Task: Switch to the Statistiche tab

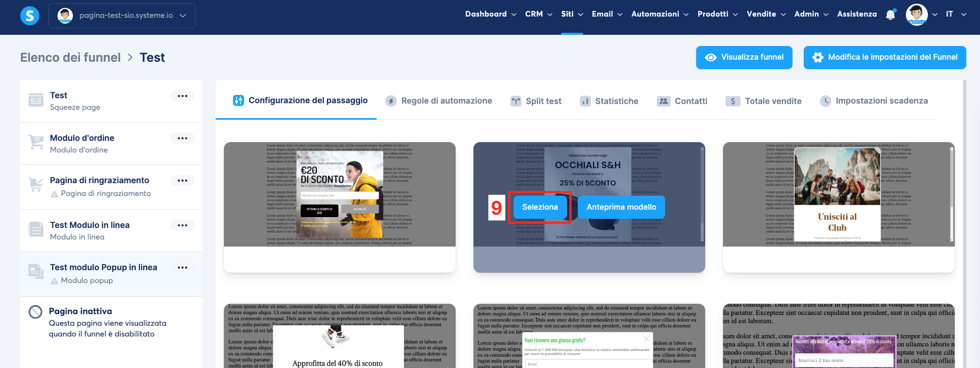Action: [609, 101]
